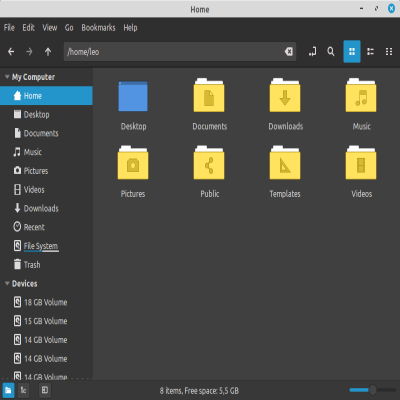Go back with the left arrow button
400x400 pixels.
pyautogui.click(x=11, y=52)
